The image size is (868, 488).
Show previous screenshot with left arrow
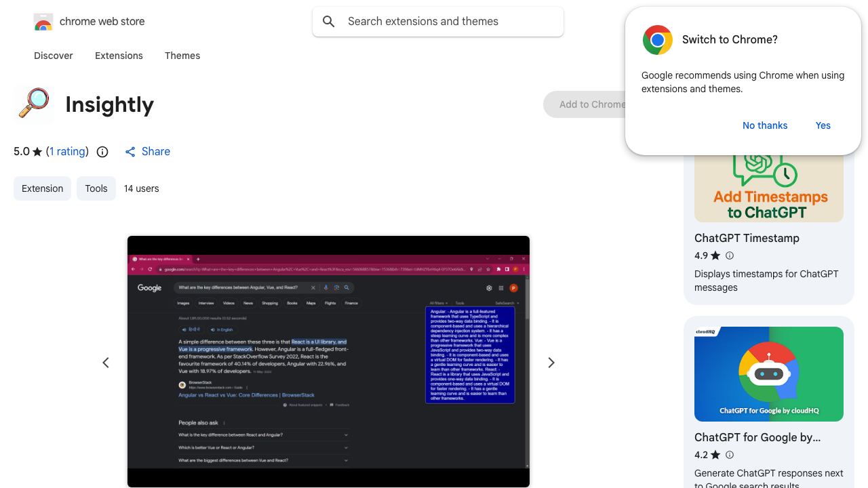coord(106,363)
